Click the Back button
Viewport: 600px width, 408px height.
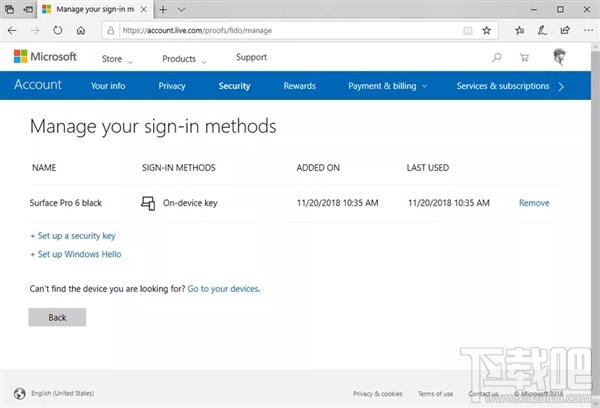[x=57, y=317]
